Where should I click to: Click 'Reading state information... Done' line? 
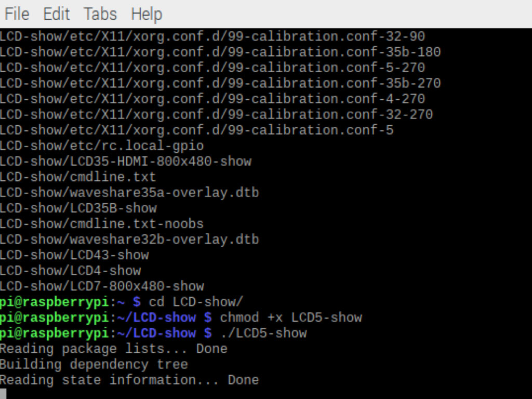tap(129, 380)
